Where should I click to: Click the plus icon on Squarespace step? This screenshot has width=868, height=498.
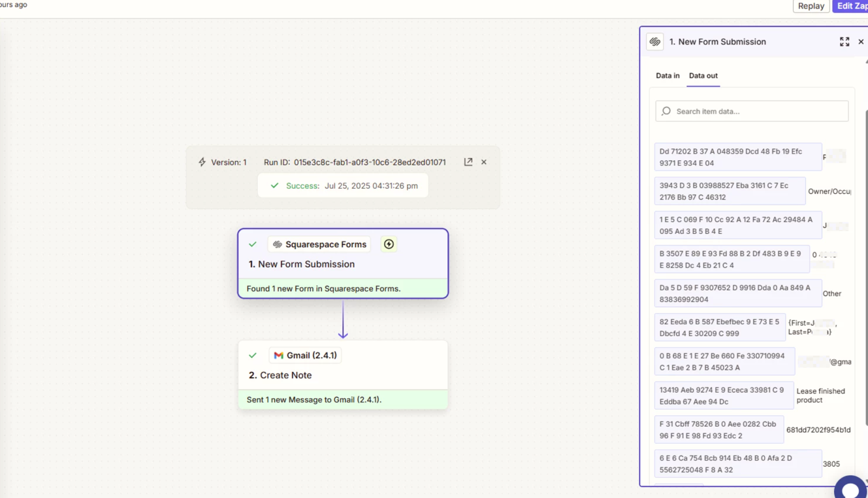coord(389,244)
